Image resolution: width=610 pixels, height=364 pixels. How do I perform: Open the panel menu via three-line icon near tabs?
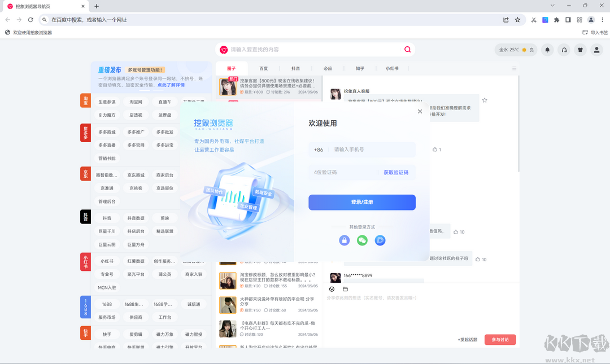(x=514, y=68)
